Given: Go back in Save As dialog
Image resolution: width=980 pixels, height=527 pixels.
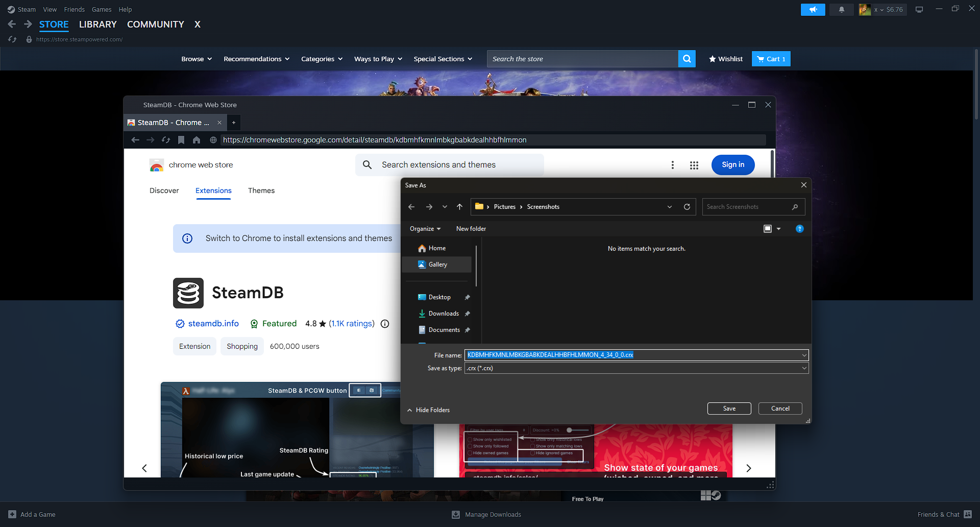Looking at the screenshot, I should coord(411,207).
